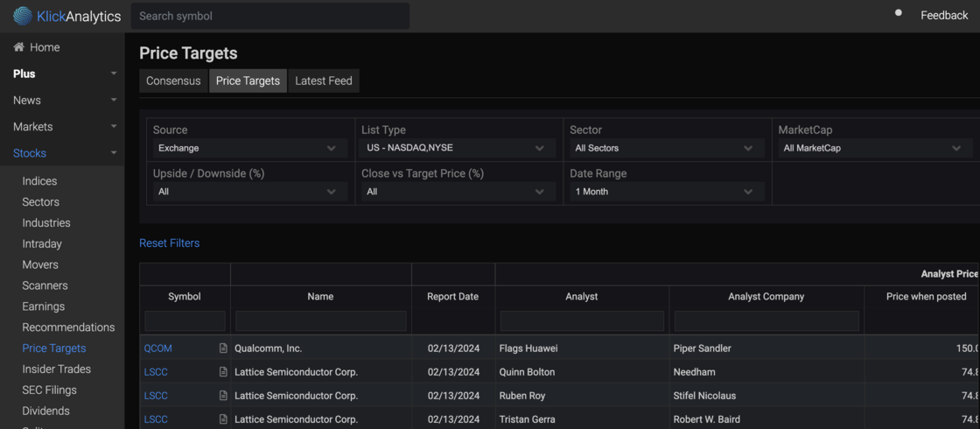Click the Name column filter box
Screen dimensions: 980x429
[x=321, y=320]
